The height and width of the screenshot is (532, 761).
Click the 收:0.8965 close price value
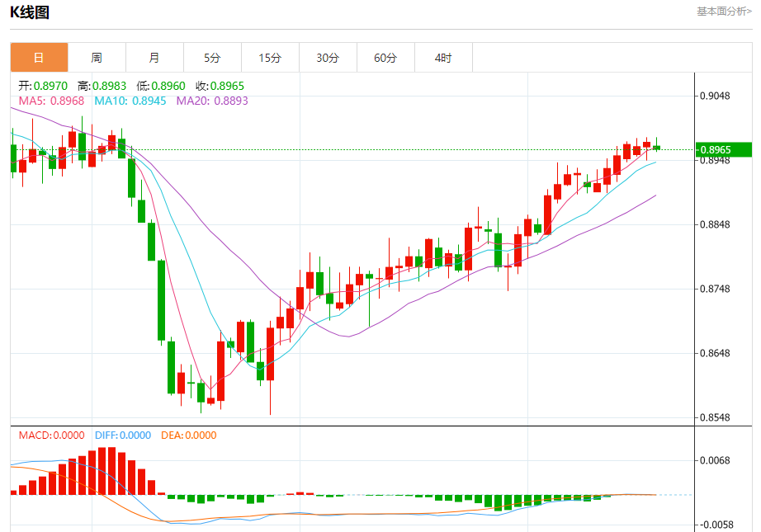220,86
